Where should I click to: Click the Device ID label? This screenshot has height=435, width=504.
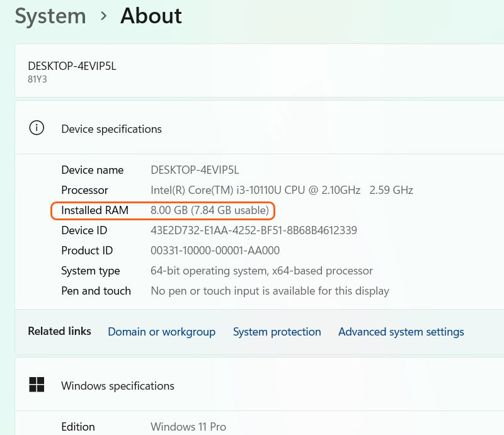(x=84, y=230)
